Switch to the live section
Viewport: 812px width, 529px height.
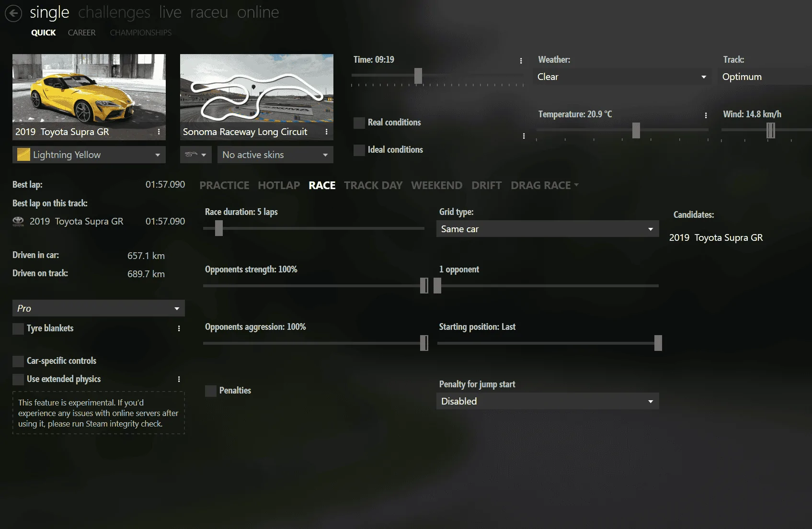171,12
